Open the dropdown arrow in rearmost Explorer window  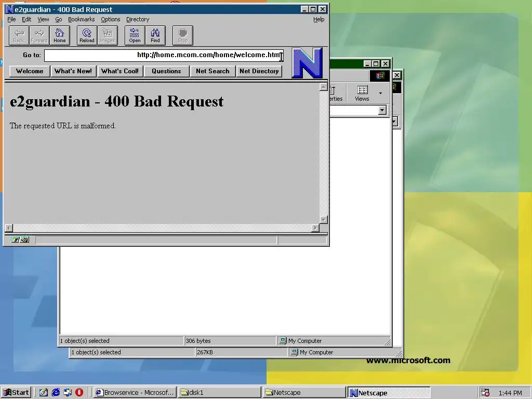tap(395, 121)
